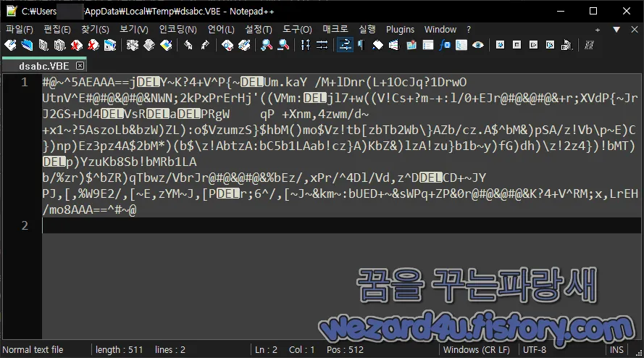Disable the highlighted Word Wrap toggle

coord(345,45)
